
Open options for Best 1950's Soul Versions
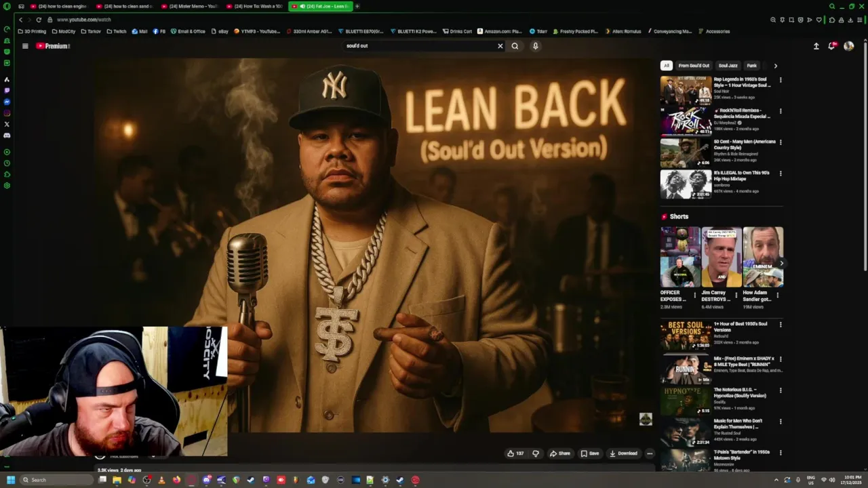[781, 325]
